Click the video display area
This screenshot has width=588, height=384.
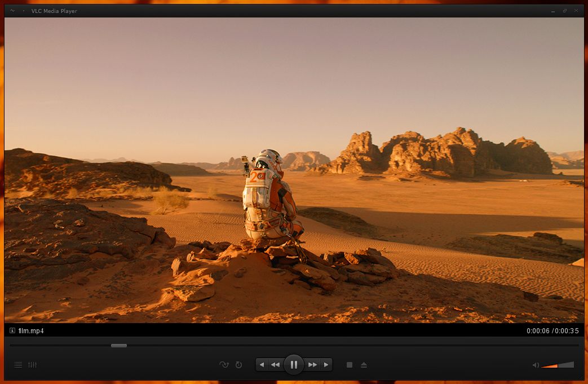294,170
